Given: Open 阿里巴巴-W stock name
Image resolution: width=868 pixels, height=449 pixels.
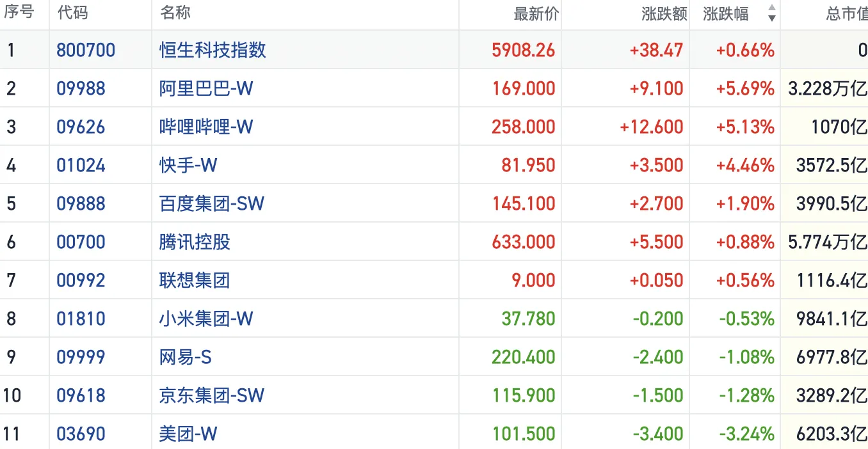Looking at the screenshot, I should [x=206, y=88].
